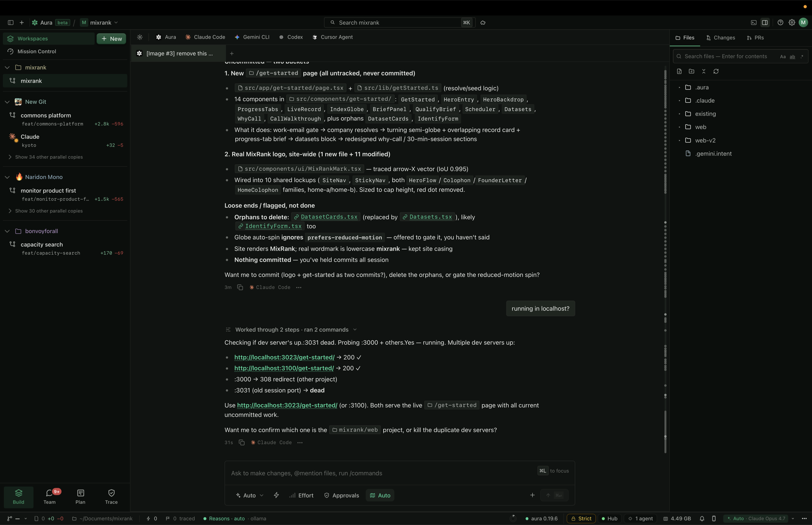Expand the .aura folder
Screen dimensions: 812x525
coord(702,87)
